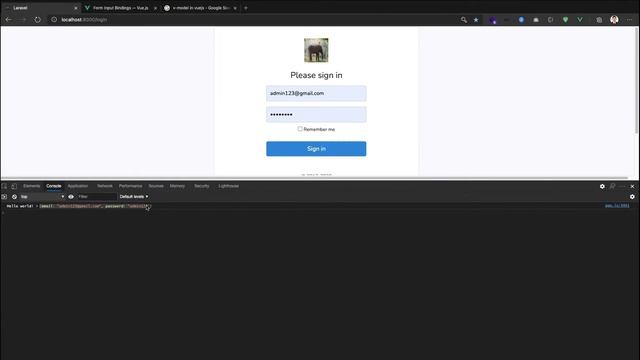
Task: Reload the localhost page
Action: tap(38, 20)
